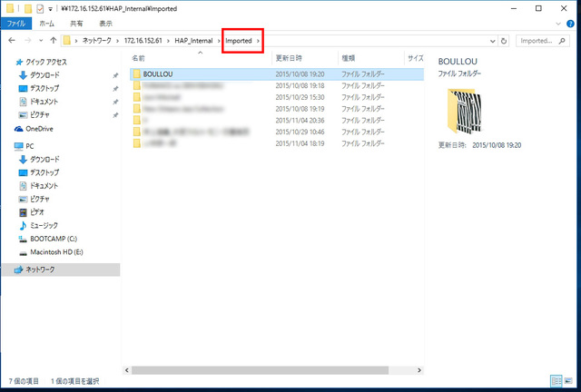Viewport: 581px width, 392px height.
Task: Sort by the 名前 column header
Action: click(x=200, y=58)
